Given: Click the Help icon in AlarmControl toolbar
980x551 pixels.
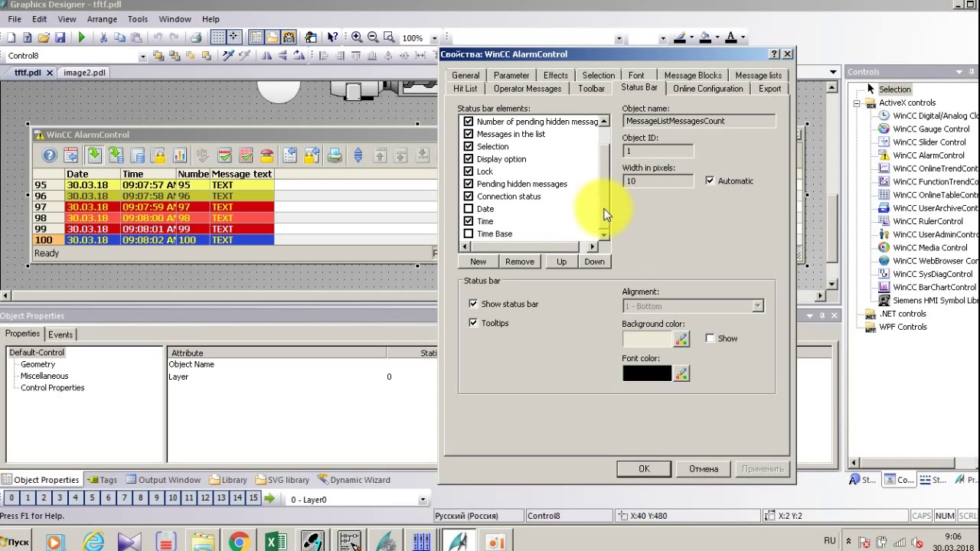Looking at the screenshot, I should pos(50,155).
